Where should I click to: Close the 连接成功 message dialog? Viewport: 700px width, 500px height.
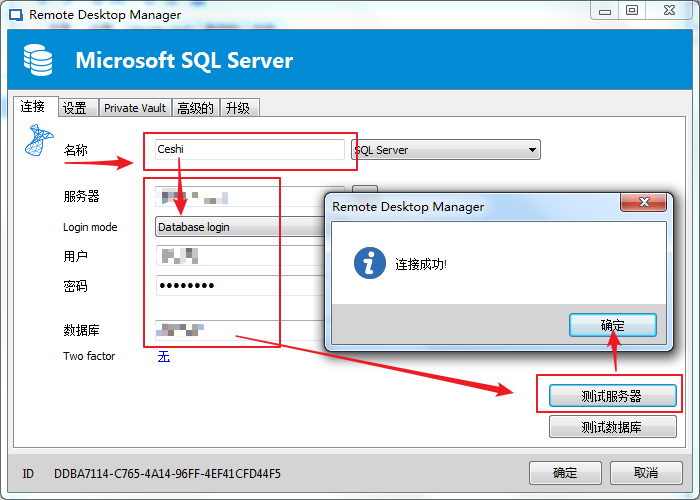[644, 202]
